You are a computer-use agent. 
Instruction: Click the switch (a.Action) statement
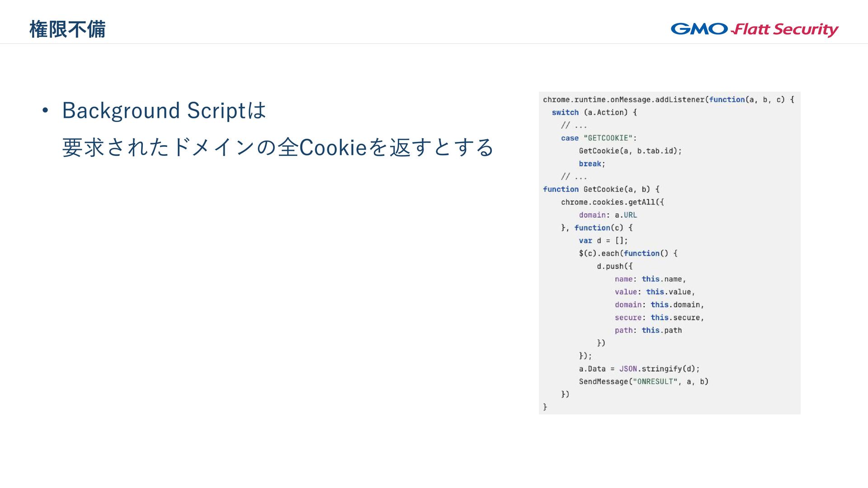tap(594, 113)
